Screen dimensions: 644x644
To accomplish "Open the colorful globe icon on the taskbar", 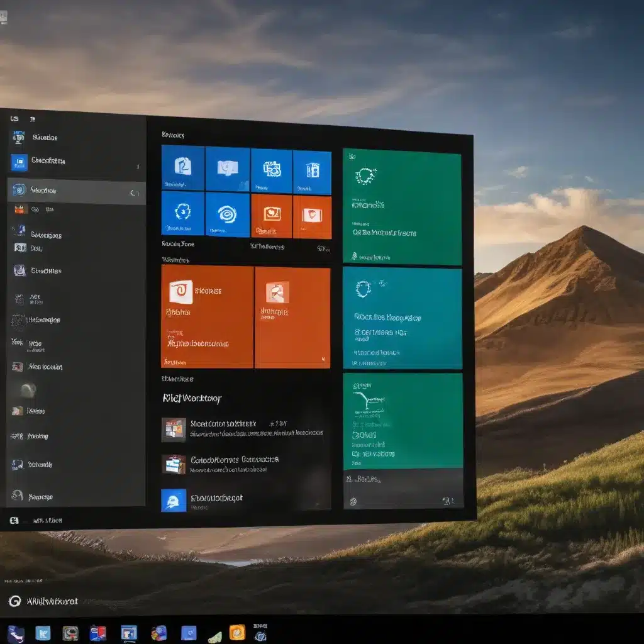I will 159,633.
